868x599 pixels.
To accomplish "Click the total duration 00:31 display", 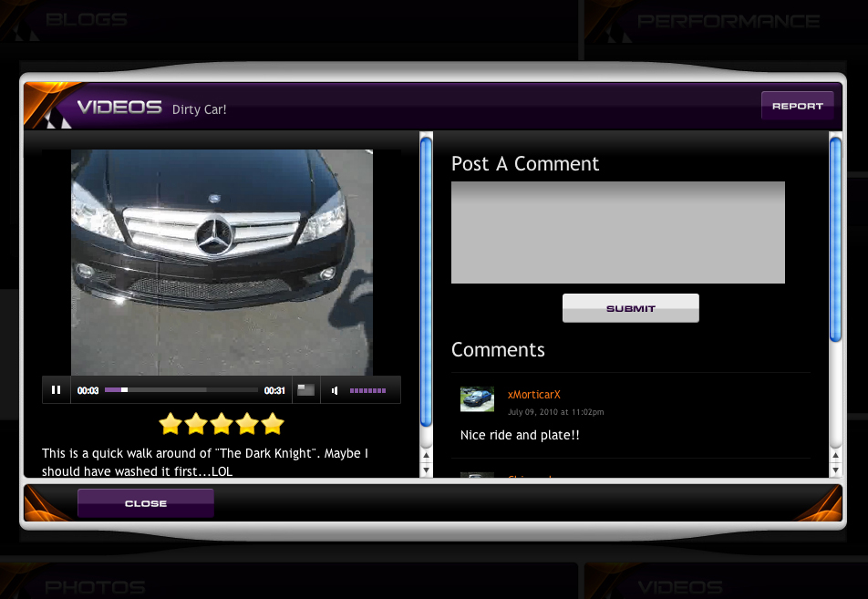I will click(274, 390).
